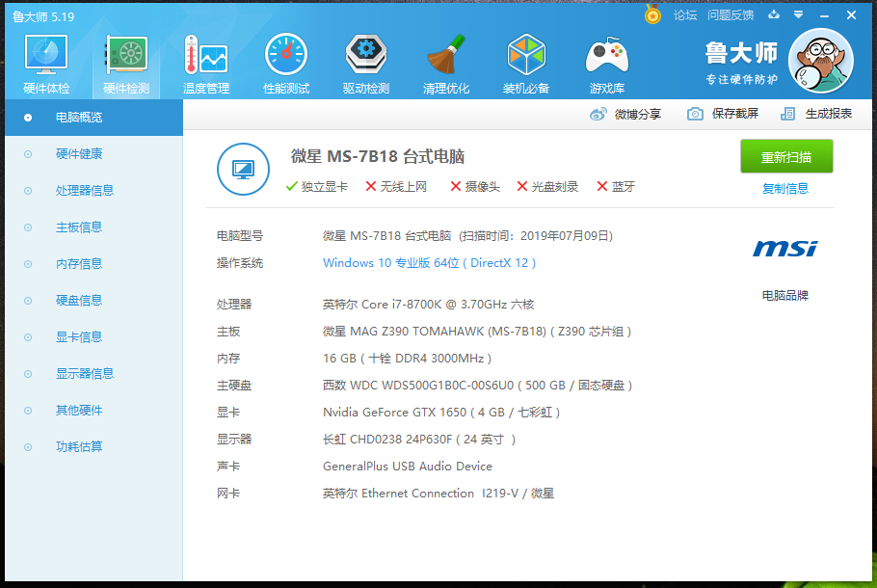The width and height of the screenshot is (877, 588).
Task: Click 微星 MAG Z390 TOMAHAWK motherboard text
Action: click(x=477, y=332)
